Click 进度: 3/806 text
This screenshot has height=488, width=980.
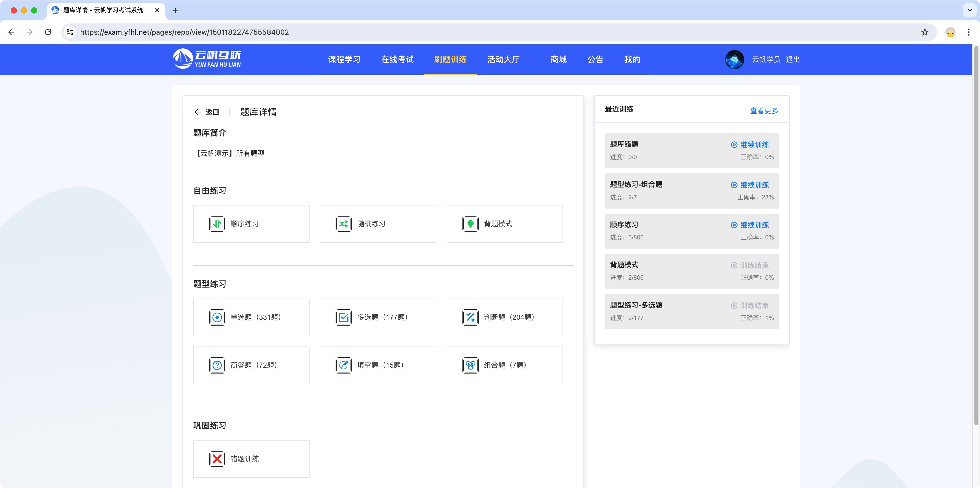[x=627, y=237]
